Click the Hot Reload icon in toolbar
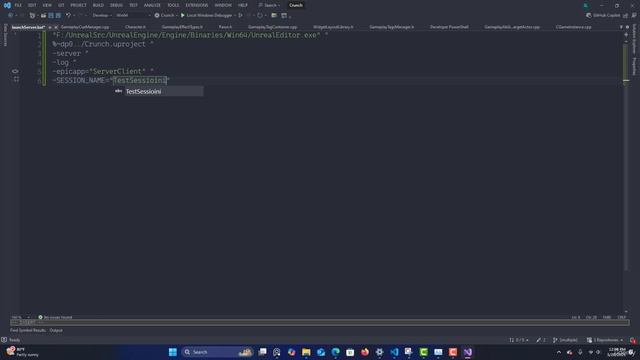Viewport: 640px width, 360px height. pos(260,15)
